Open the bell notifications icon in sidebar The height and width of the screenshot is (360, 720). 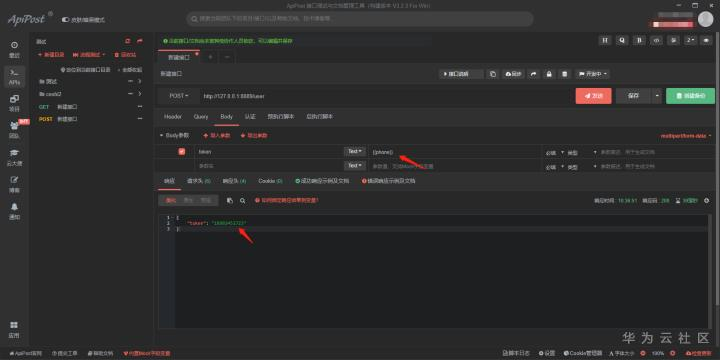(14, 207)
